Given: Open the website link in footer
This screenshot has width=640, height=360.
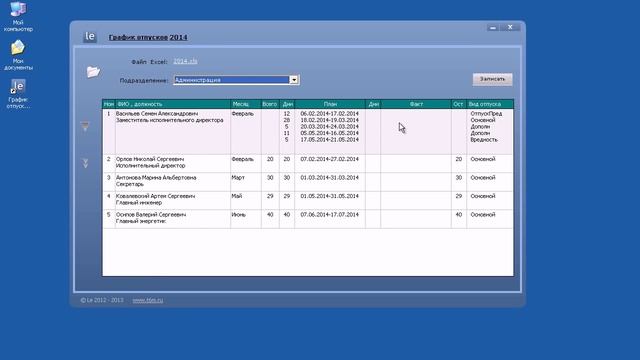Looking at the screenshot, I should [148, 300].
